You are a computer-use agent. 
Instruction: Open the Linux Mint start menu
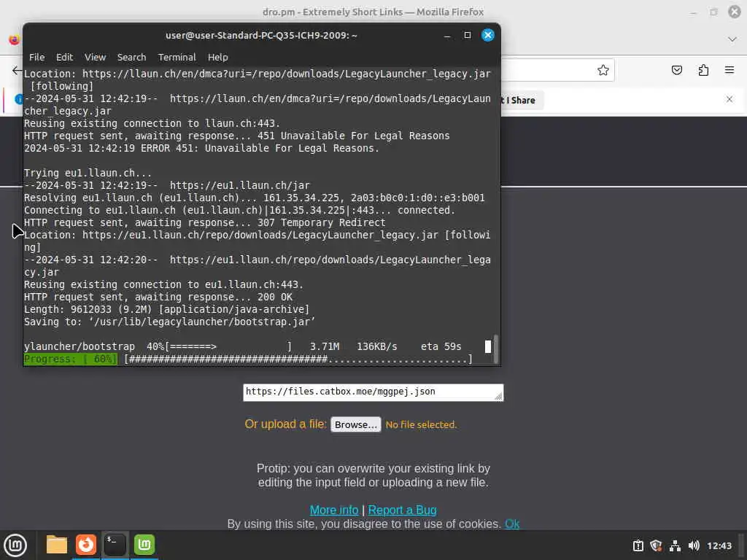tap(15, 545)
